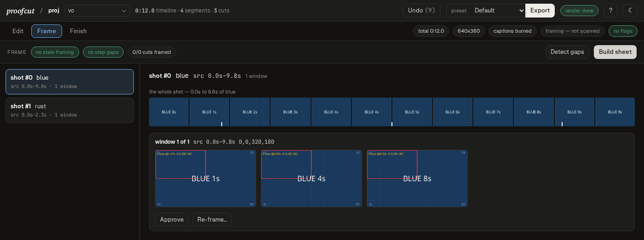Select the BLUE 6s filmstrip frame

click(x=453, y=112)
